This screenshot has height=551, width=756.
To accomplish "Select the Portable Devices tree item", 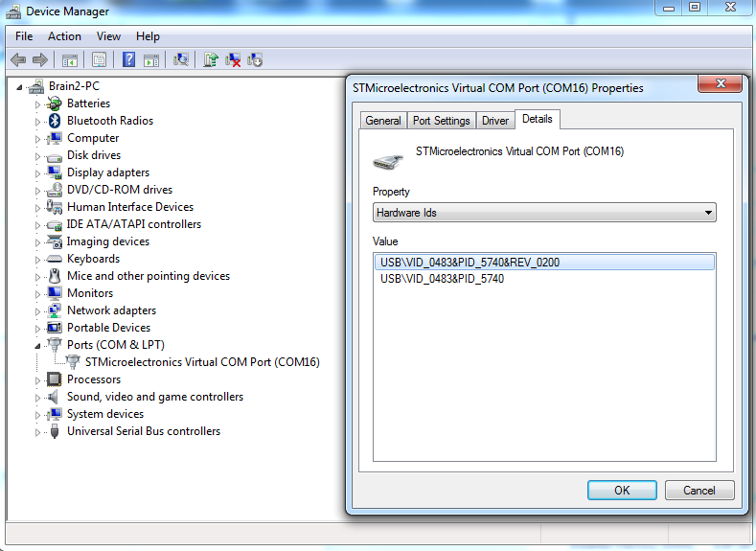I will [x=109, y=328].
